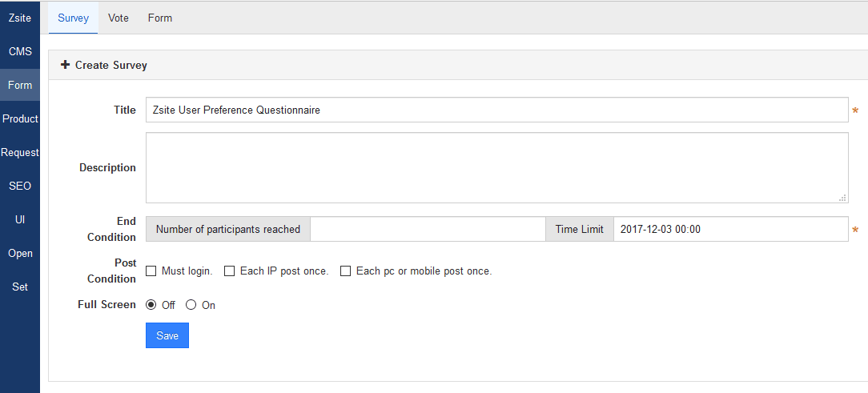Click the Create Survey heading text
This screenshot has width=868, height=393.
point(111,66)
